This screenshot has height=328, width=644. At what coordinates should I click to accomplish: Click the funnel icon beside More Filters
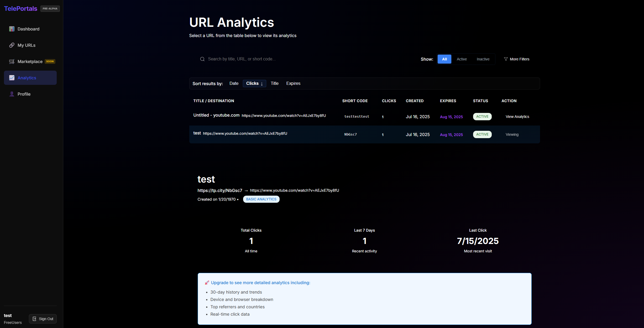506,59
